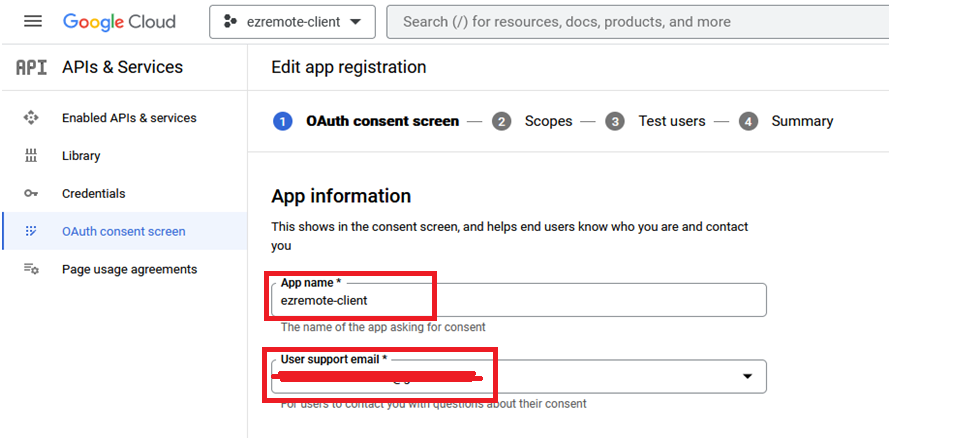Viewport: 971px width, 440px height.
Task: Click into the App name field
Action: pos(519,300)
